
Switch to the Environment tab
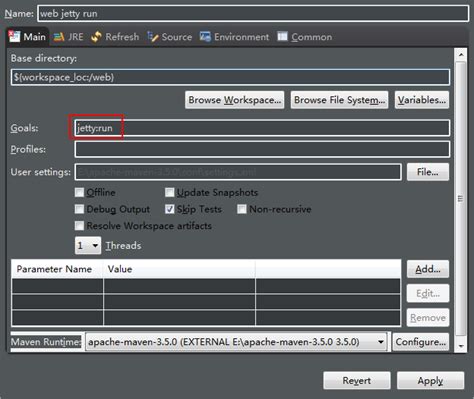pos(234,37)
